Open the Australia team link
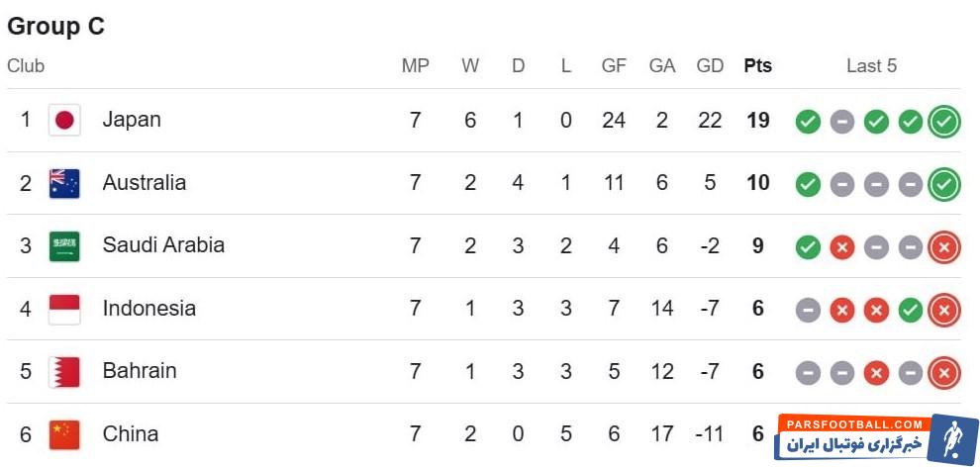980x467 pixels. (x=144, y=183)
